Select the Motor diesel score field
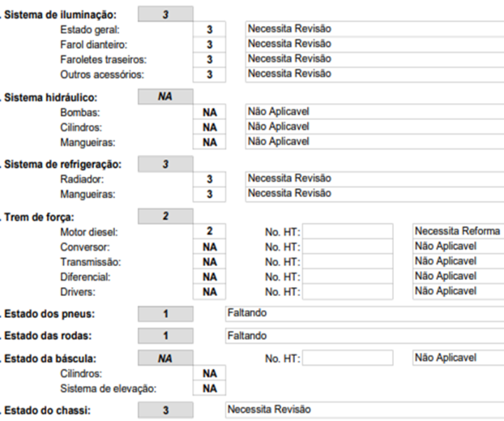This screenshot has height=421, width=504. [210, 231]
